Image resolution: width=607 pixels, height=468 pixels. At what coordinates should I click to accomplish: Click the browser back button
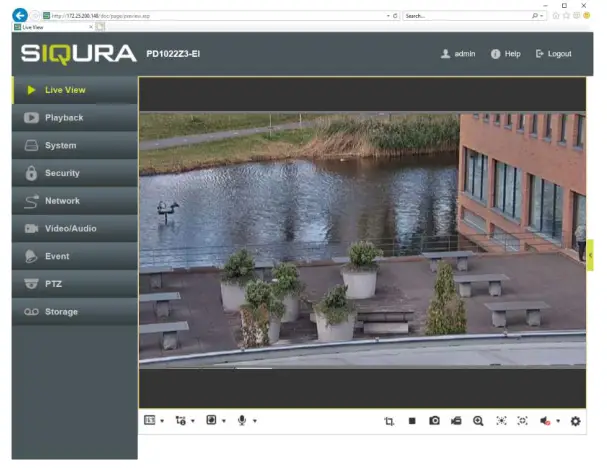(20, 15)
